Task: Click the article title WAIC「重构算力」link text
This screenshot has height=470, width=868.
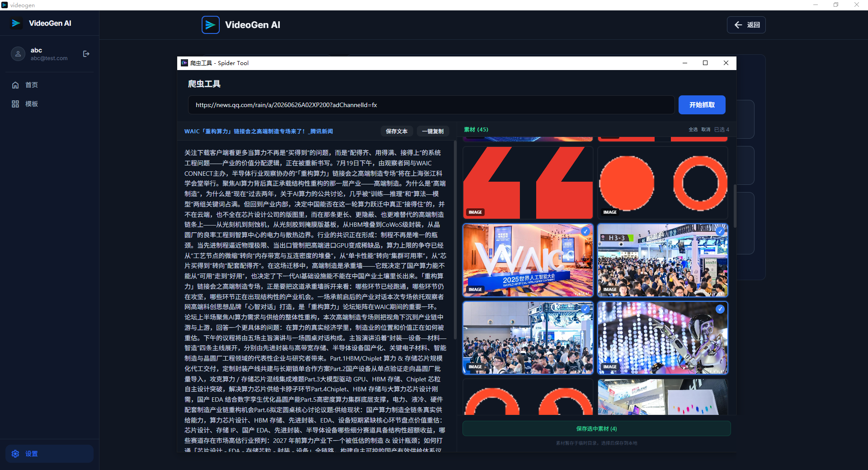Action: (x=259, y=132)
